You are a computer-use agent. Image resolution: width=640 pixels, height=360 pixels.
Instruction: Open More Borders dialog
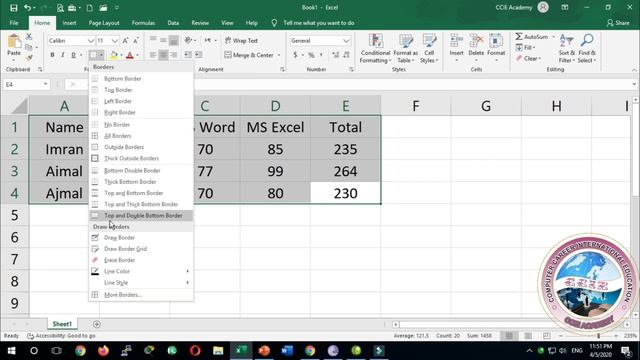[x=141, y=295]
